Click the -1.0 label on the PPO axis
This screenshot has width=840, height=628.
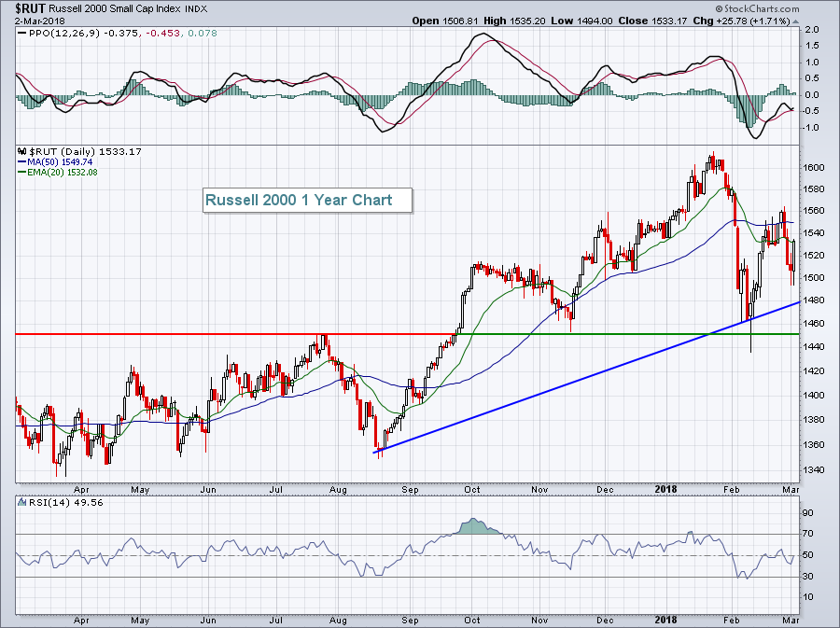pos(810,128)
